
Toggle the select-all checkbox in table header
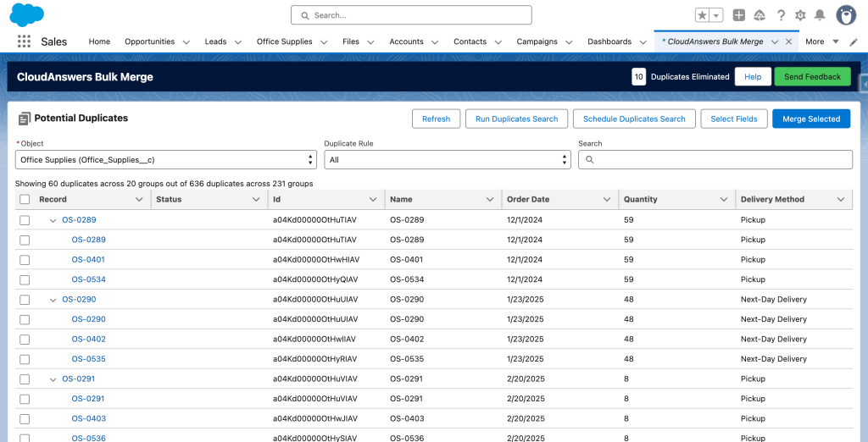pos(25,200)
